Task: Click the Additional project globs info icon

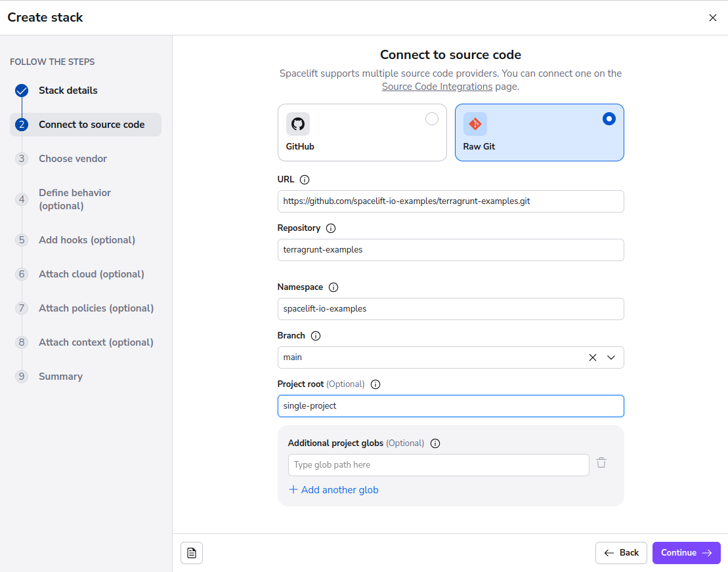Action: (x=435, y=443)
